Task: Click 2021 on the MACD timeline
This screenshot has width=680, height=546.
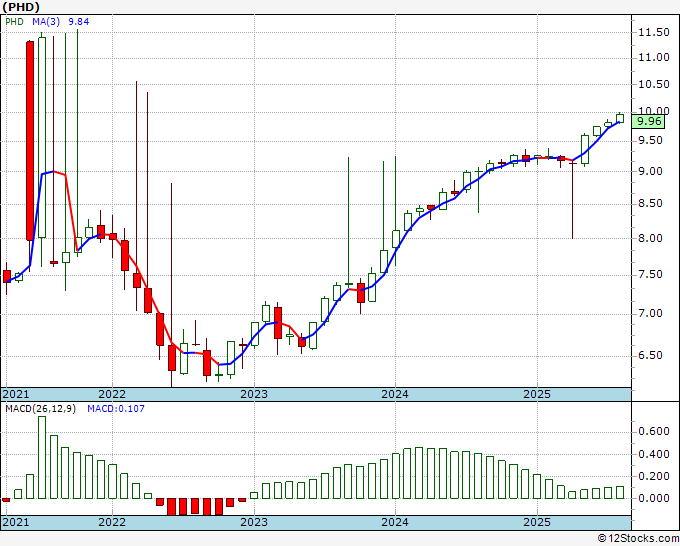Action: point(16,522)
